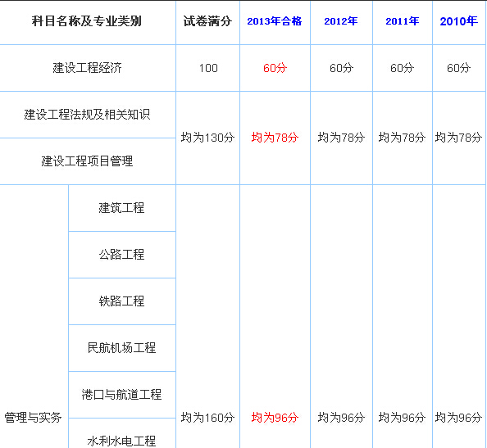
Task: Select 均为96分 in the 2012 column
Action: 341,418
